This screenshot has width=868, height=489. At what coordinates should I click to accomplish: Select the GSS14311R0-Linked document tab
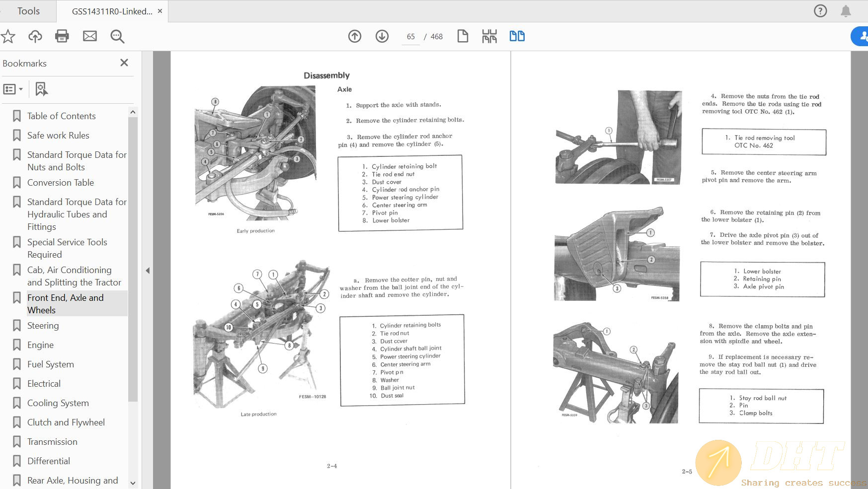click(112, 11)
